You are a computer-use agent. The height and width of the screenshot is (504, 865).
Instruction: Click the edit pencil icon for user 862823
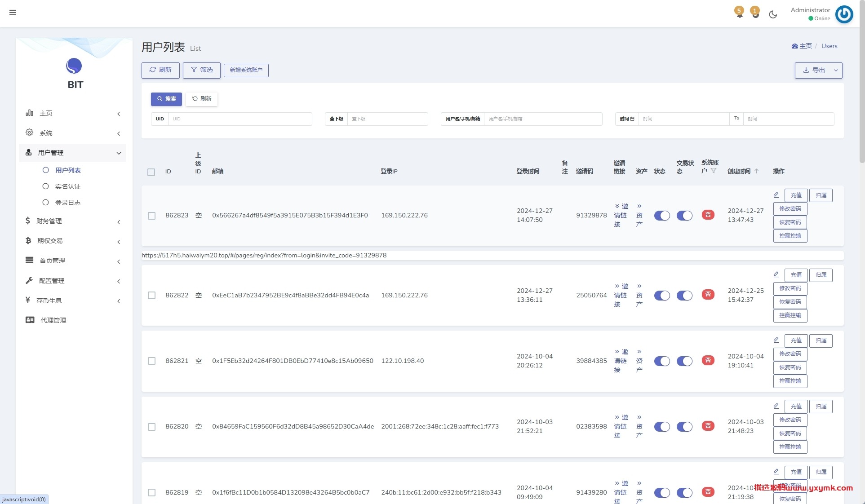776,195
